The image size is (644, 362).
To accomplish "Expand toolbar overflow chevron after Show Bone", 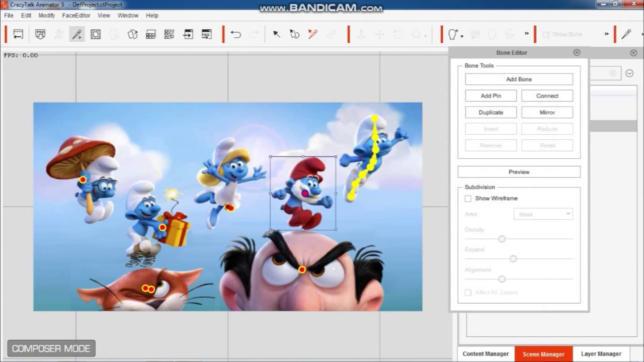I will 607,34.
